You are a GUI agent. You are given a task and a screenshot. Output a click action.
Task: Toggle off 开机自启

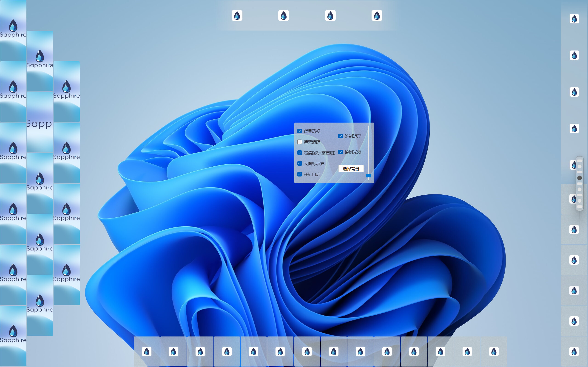pyautogui.click(x=300, y=174)
